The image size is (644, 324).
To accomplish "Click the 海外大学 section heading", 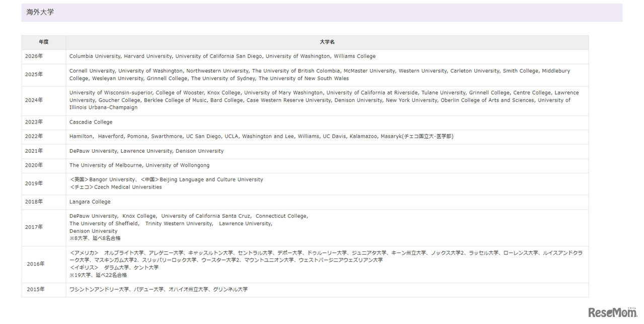I will point(40,12).
